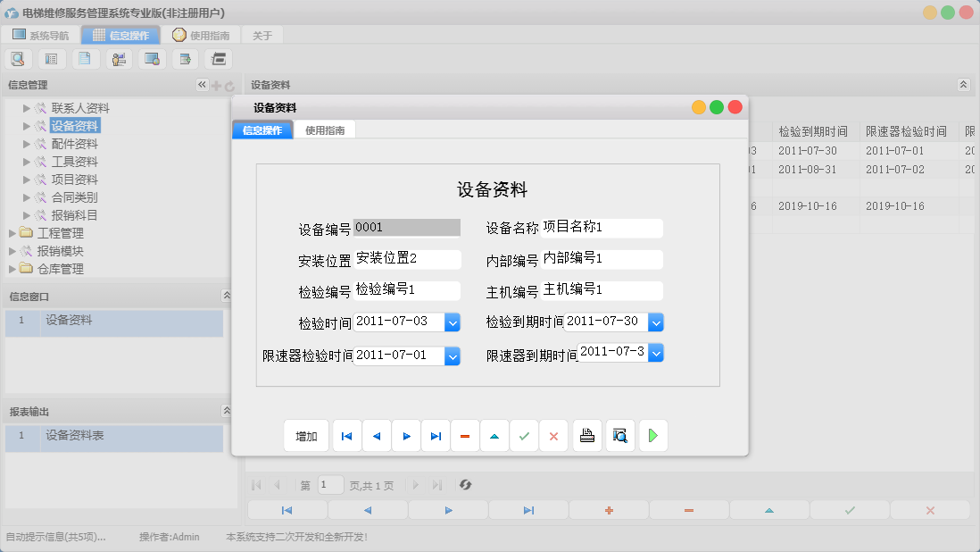980x552 pixels.
Task: Click the 增加 button to add a record
Action: tap(306, 435)
